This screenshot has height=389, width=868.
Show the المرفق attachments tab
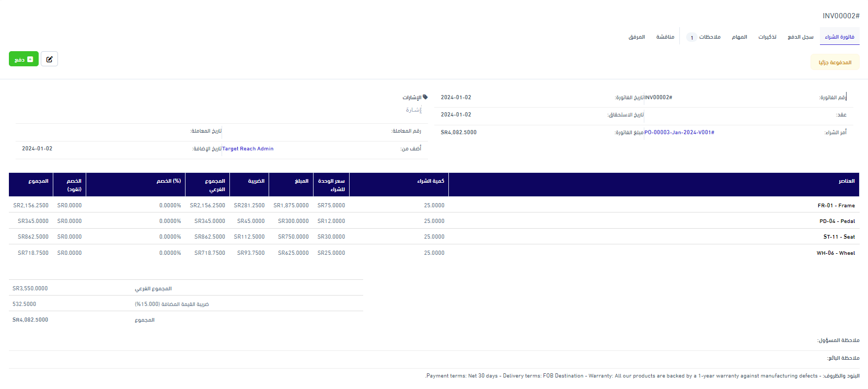pos(636,37)
